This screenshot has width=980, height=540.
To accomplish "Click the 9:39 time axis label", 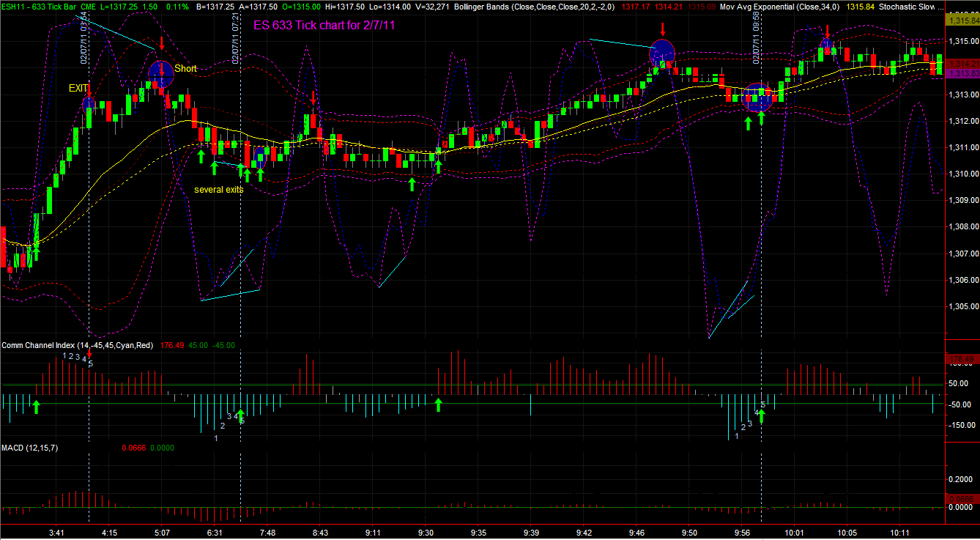I will pos(531,533).
